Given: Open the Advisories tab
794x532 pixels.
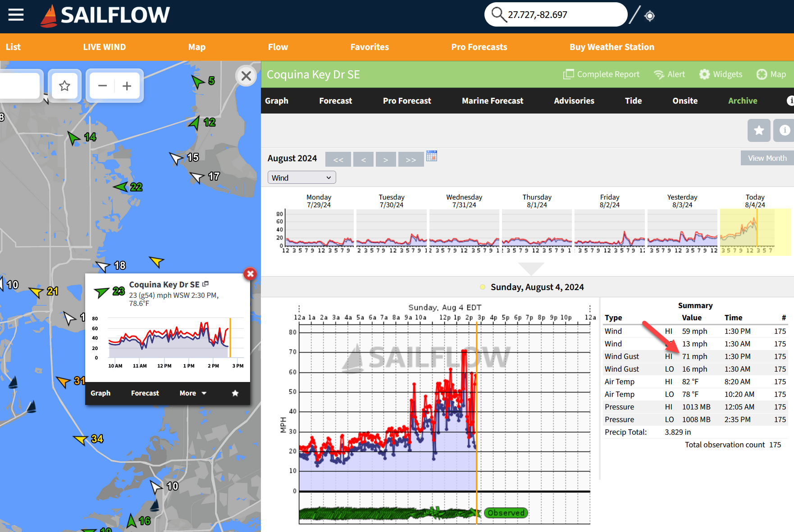Looking at the screenshot, I should coord(574,101).
